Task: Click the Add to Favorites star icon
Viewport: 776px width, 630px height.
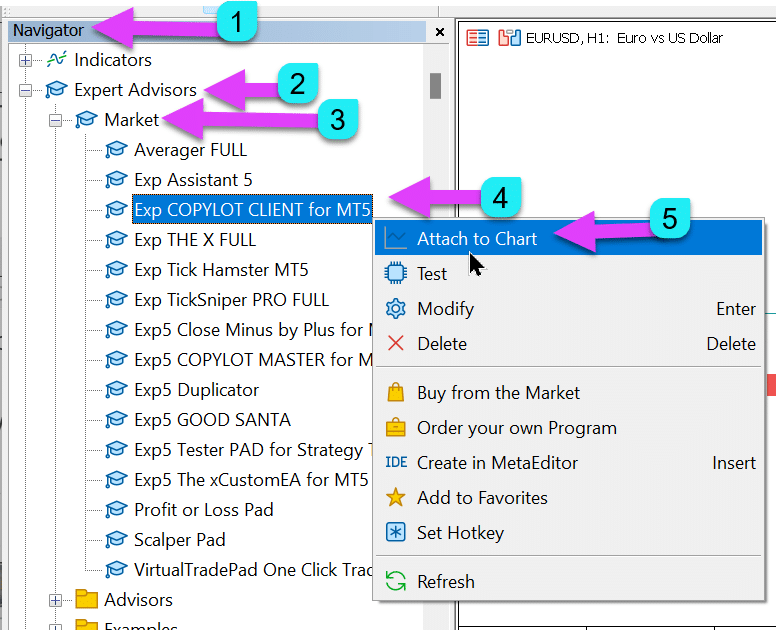Action: [x=396, y=498]
